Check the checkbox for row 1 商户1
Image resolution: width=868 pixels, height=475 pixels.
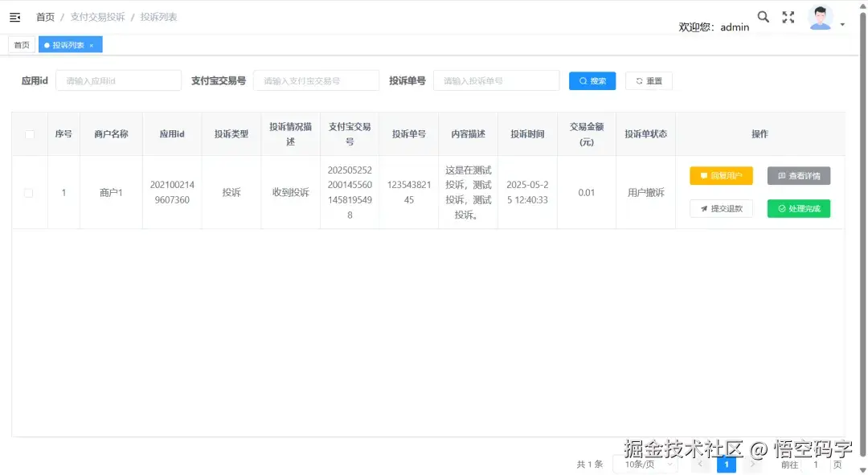(x=29, y=192)
